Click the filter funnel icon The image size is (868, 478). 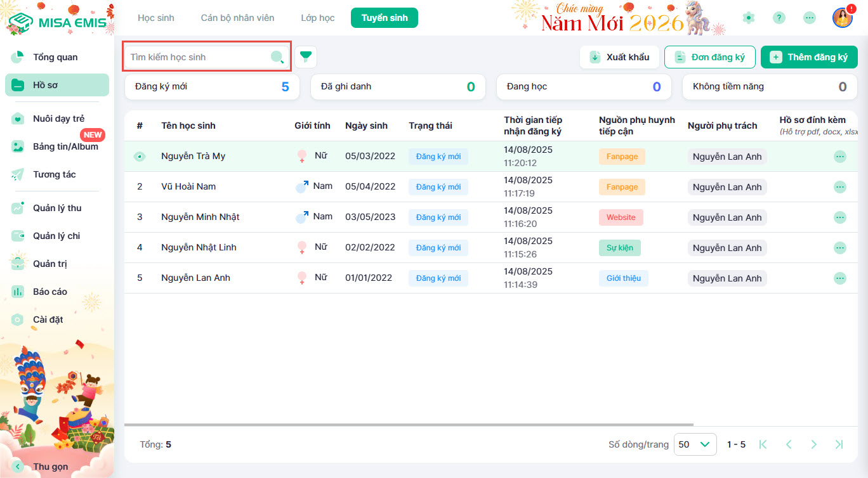pyautogui.click(x=306, y=57)
